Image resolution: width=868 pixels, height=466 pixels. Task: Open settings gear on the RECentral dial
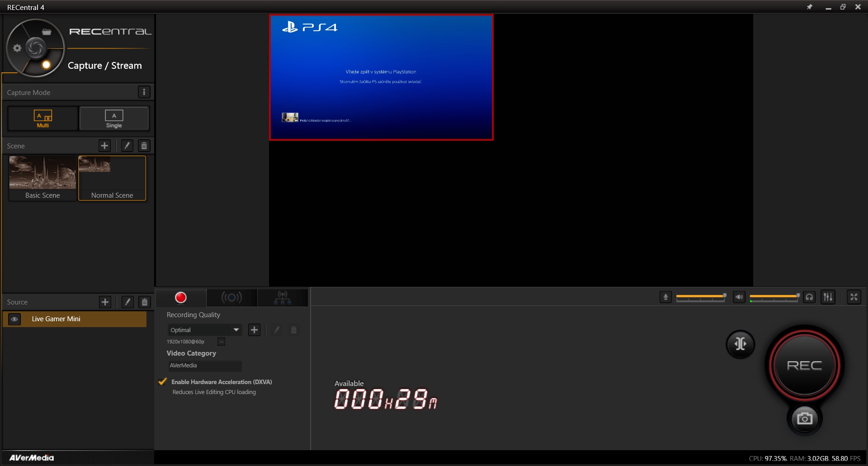17,48
